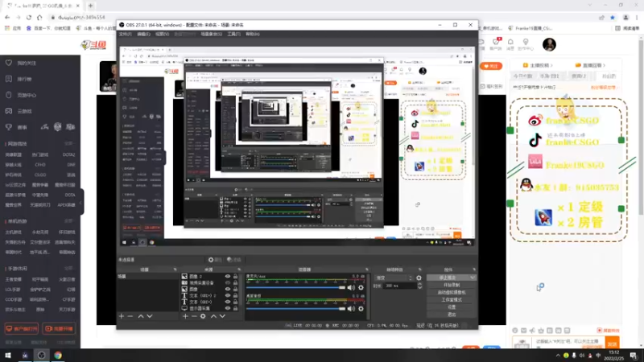Open 文件(F) menu in OBS
Screen dimensions: 644x362
[126, 34]
